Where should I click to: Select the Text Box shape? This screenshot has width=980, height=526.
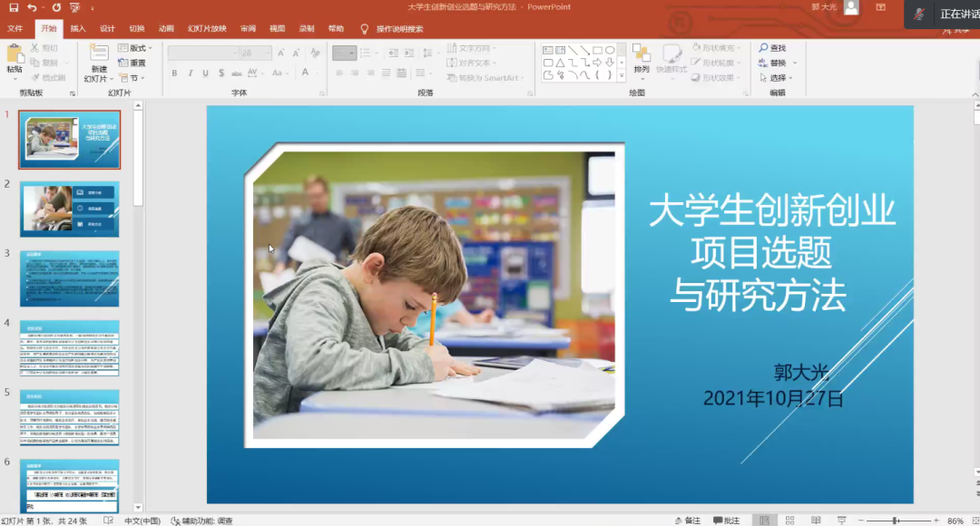547,50
